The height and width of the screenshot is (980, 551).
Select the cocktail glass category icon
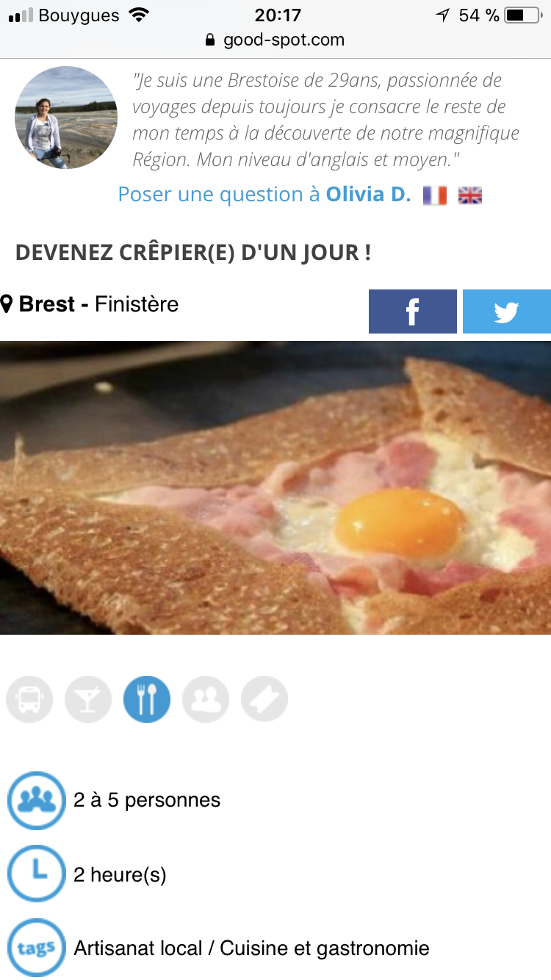(x=88, y=699)
